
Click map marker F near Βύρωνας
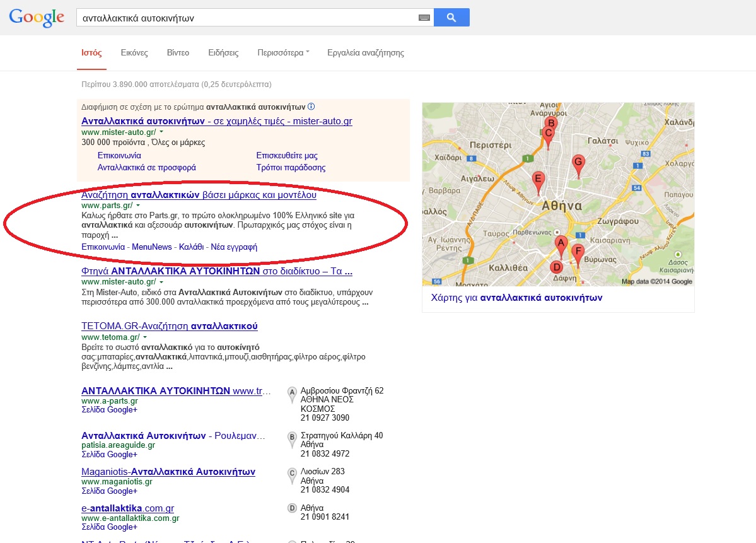(578, 254)
